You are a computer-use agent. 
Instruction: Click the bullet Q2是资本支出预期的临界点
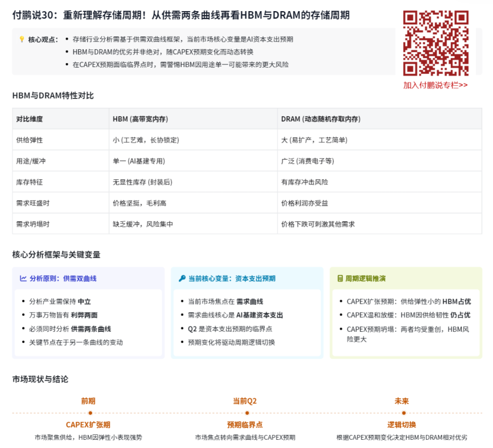pos(230,329)
